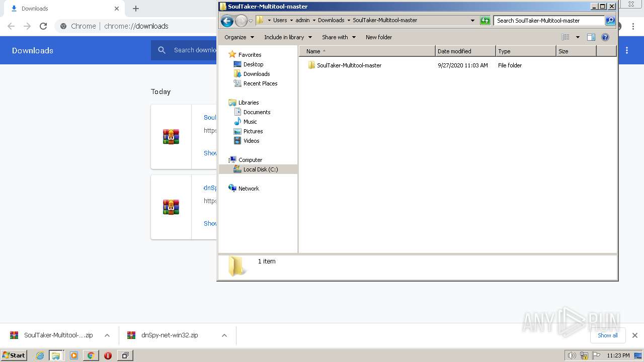The image size is (644, 362).
Task: Open a new Chrome tab
Action: (x=136, y=9)
